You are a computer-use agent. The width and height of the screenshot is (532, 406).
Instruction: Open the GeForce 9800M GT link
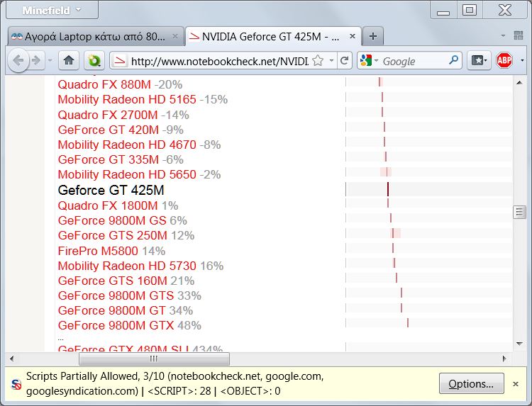111,311
